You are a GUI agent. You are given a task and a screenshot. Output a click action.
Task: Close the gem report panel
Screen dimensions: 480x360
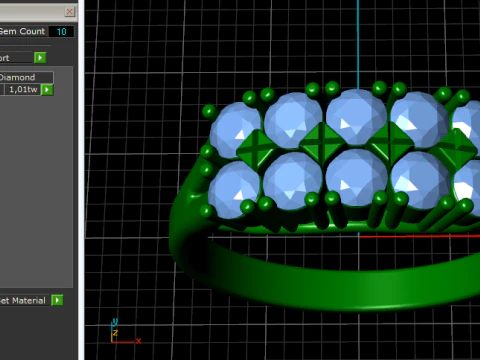pos(69,12)
